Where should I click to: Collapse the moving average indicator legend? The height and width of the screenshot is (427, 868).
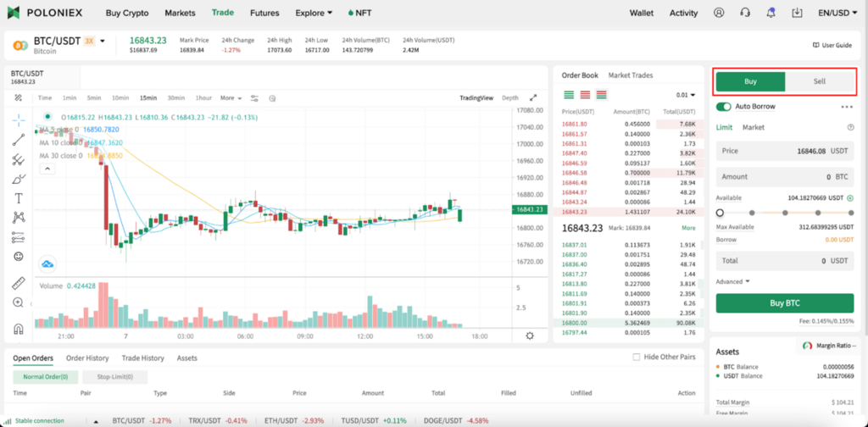47,169
